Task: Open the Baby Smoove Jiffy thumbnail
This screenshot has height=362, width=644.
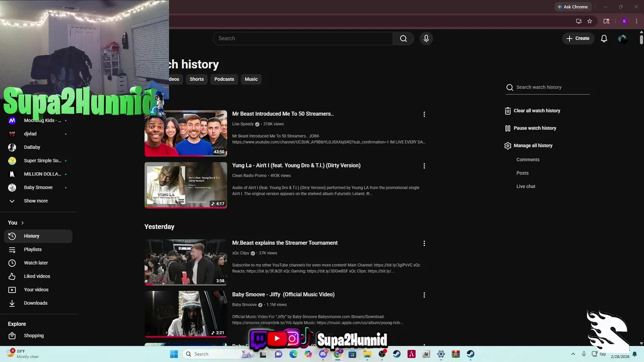Action: [186, 314]
